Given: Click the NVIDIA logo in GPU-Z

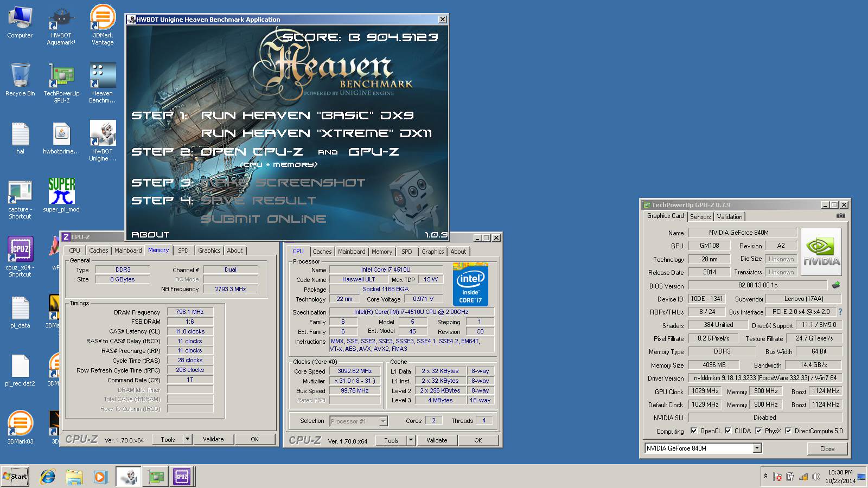Looking at the screenshot, I should (821, 252).
